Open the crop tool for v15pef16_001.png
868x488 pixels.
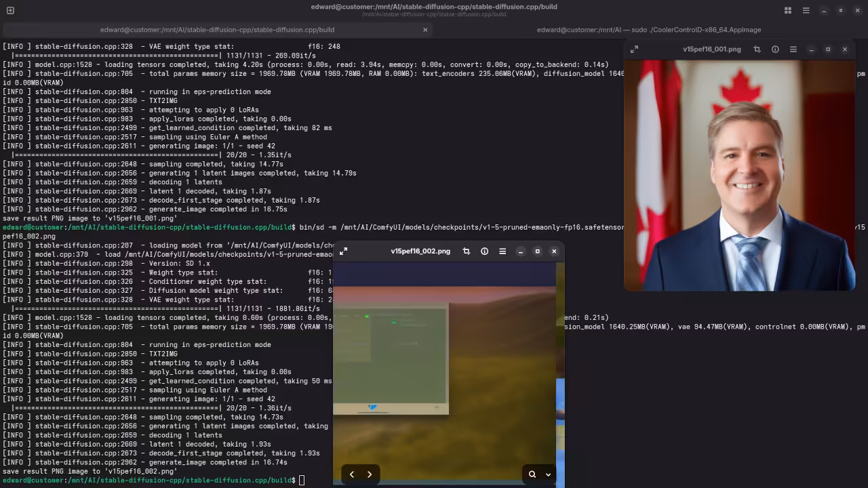[758, 49]
